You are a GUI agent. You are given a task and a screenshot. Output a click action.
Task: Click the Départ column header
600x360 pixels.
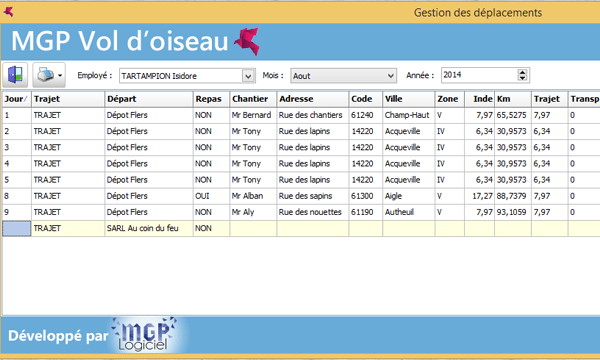148,99
